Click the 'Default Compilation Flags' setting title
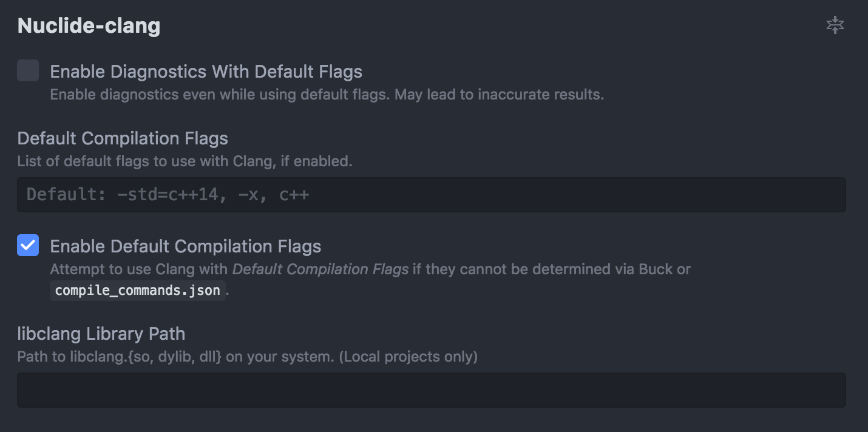Image resolution: width=868 pixels, height=432 pixels. click(x=123, y=138)
